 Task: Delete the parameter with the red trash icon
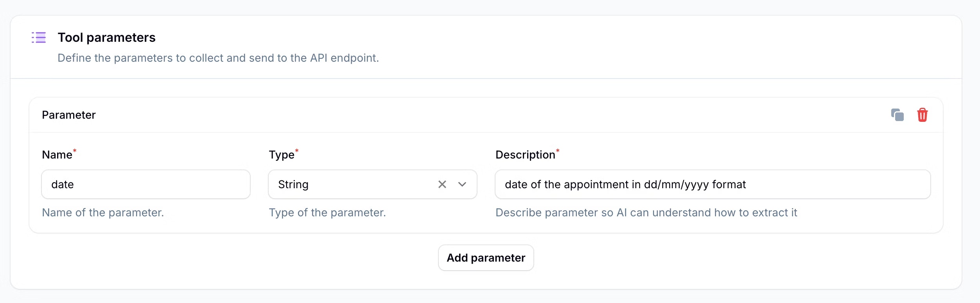pos(922,115)
